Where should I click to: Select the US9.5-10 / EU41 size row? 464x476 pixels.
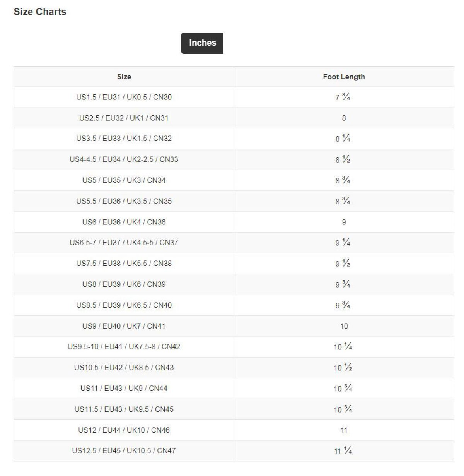tap(124, 347)
